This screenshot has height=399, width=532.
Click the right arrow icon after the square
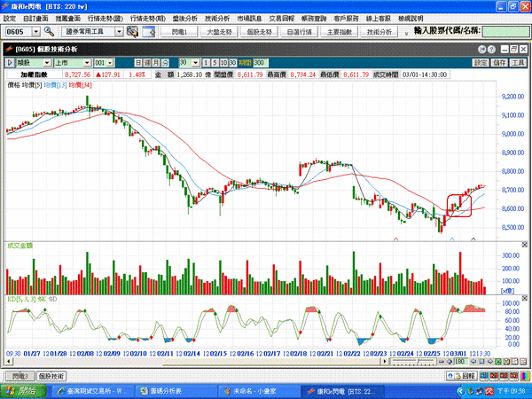coord(490,362)
